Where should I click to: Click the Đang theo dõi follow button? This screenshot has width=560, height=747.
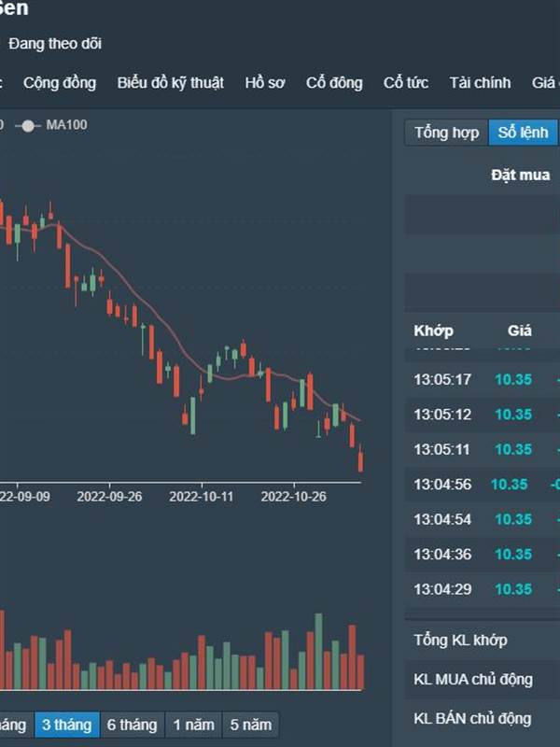click(x=55, y=44)
